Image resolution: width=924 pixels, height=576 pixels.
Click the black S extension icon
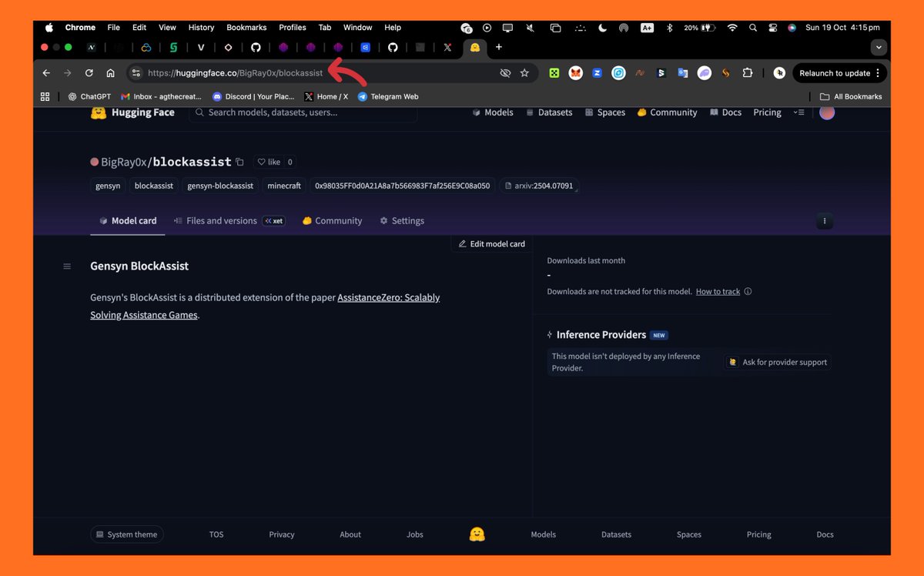[x=661, y=73]
